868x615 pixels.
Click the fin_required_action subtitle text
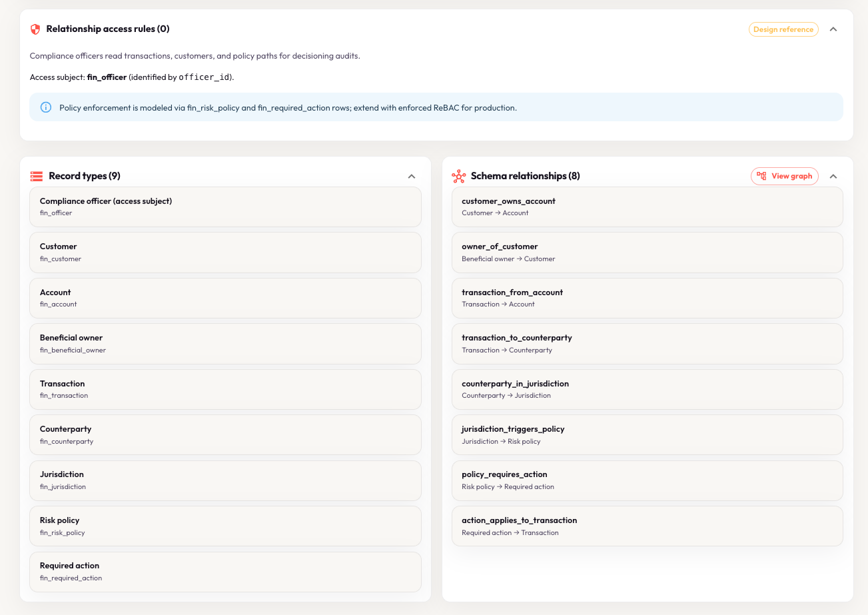71,578
